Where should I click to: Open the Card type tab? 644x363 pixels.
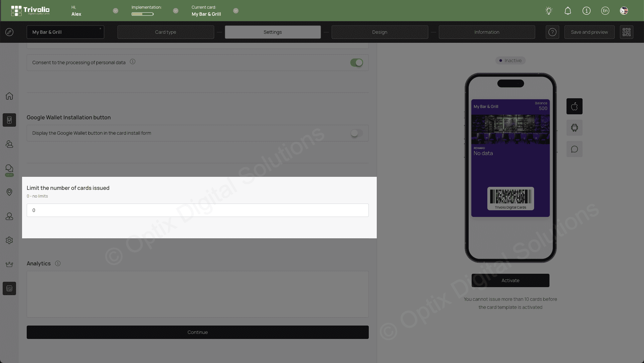166,32
